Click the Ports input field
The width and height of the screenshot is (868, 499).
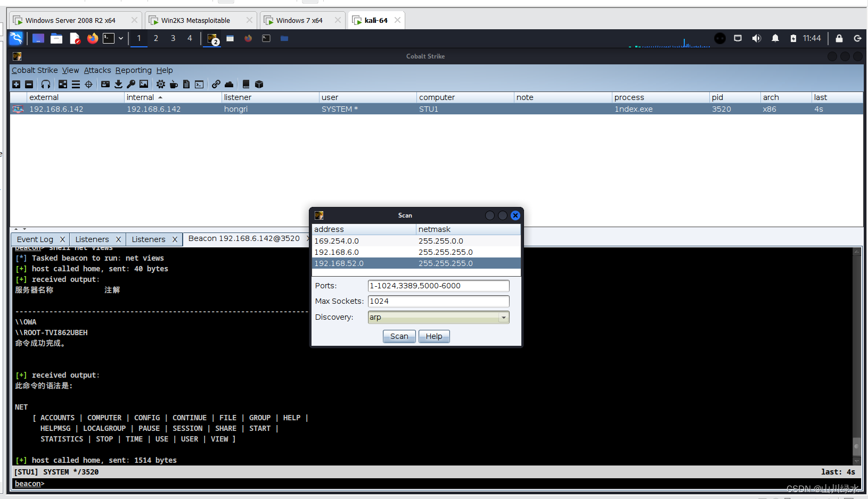point(438,286)
